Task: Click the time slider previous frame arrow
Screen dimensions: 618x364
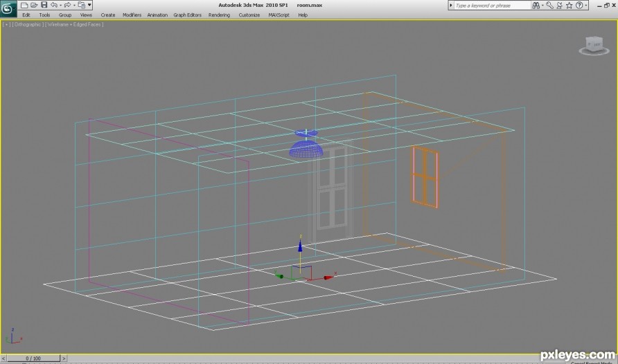Action: (3, 358)
